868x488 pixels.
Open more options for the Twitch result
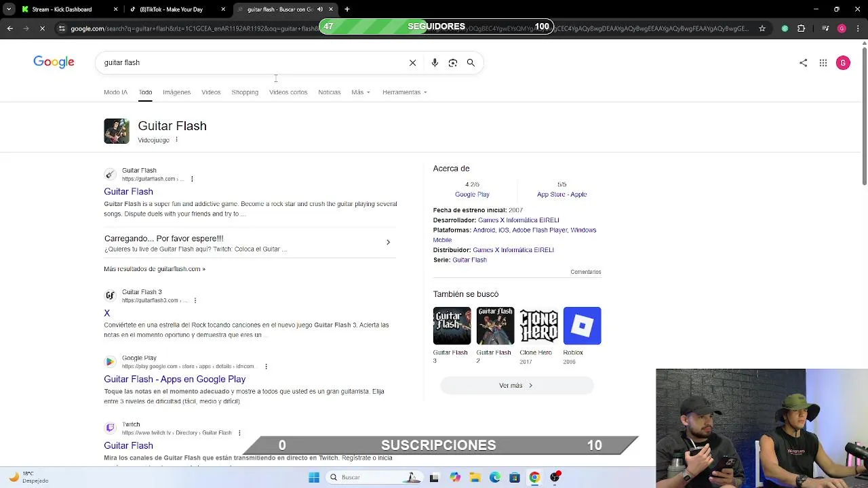pos(239,432)
